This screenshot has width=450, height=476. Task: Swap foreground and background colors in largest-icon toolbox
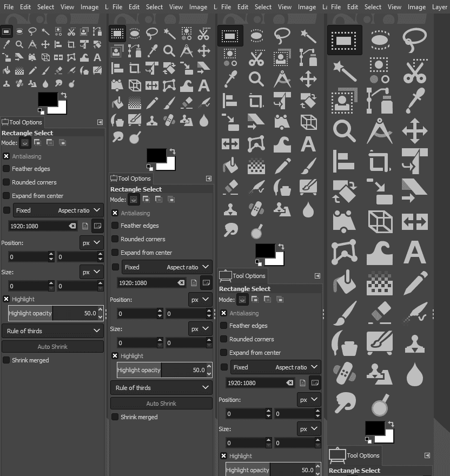pyautogui.click(x=391, y=424)
